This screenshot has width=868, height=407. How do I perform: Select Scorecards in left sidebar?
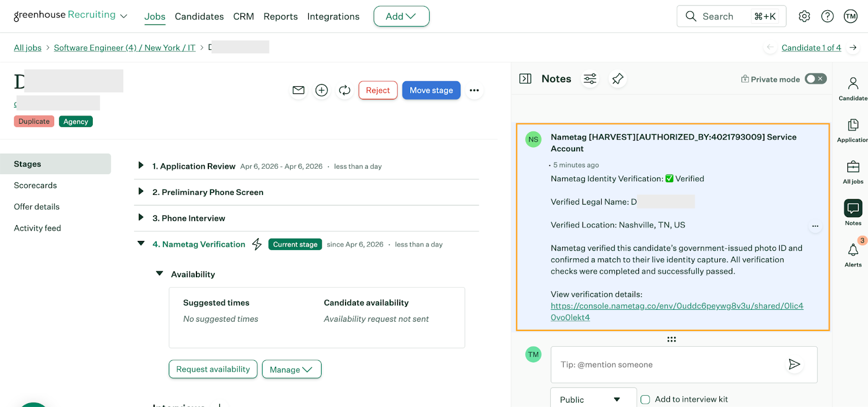coord(35,186)
